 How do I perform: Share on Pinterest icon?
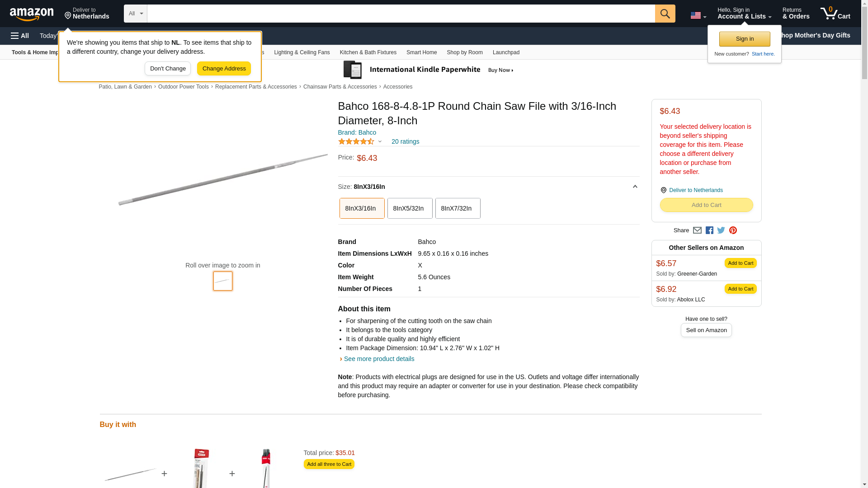733,230
